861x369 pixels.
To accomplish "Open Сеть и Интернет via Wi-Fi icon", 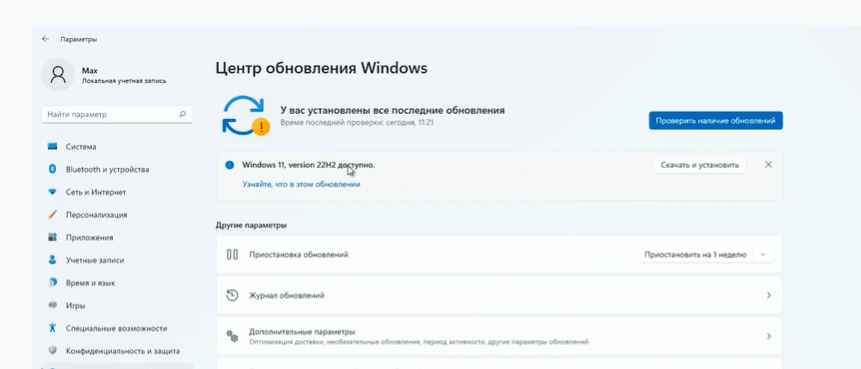I will coord(53,192).
